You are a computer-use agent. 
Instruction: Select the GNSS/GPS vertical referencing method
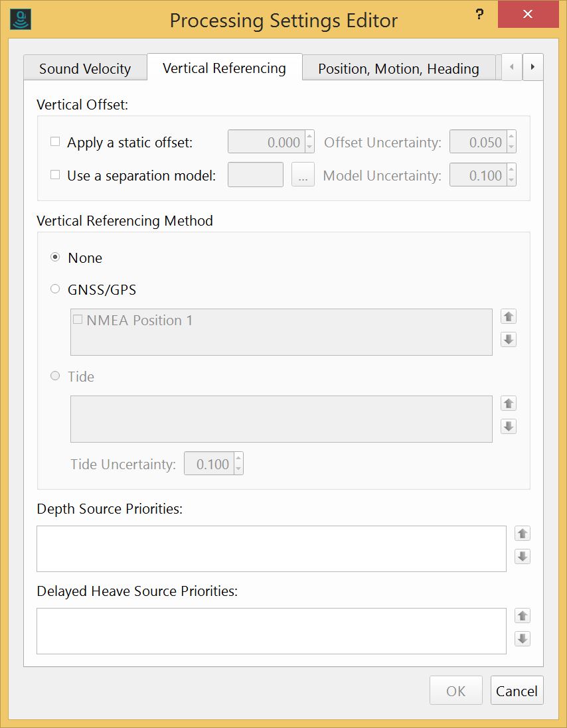(55, 289)
